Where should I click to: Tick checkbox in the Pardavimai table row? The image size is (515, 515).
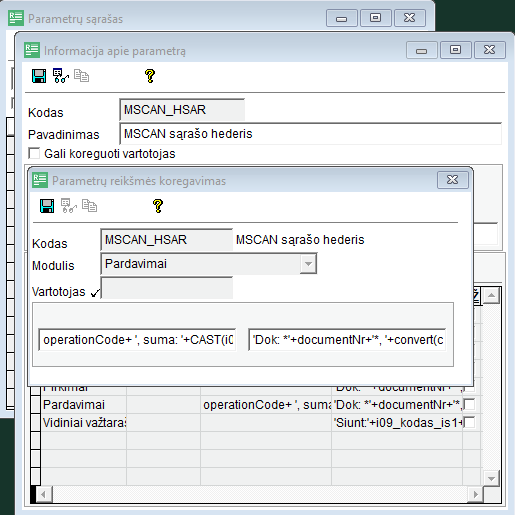tap(469, 404)
